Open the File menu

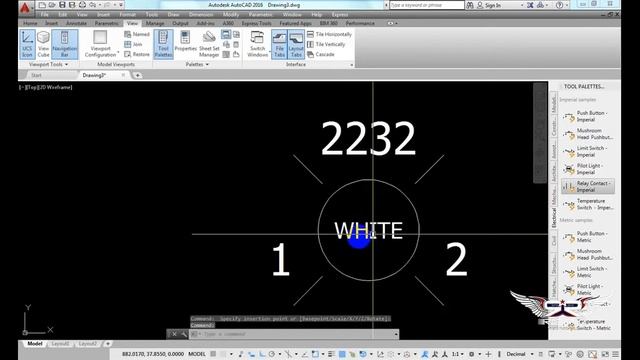point(44,15)
